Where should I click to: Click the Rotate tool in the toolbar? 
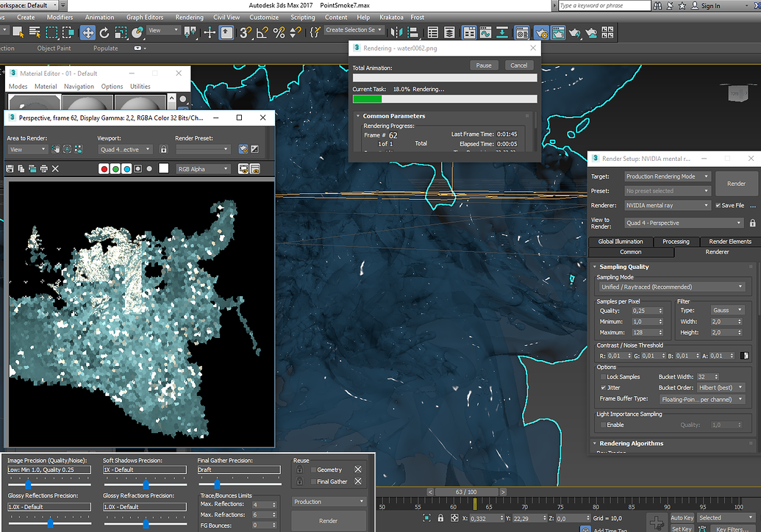click(104, 32)
